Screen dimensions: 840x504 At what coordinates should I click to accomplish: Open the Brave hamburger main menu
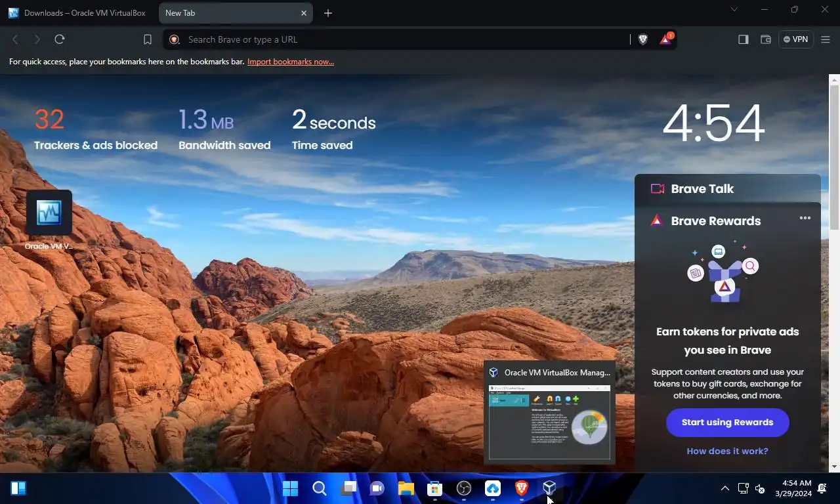coord(826,39)
